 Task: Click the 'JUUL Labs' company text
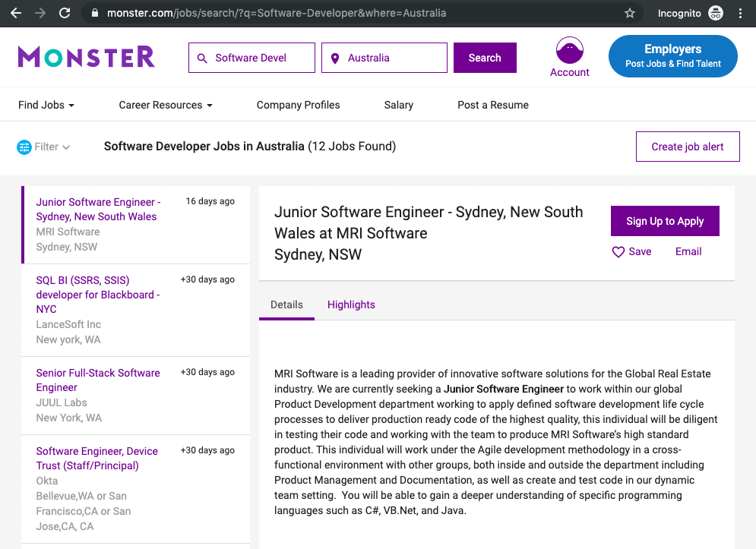tap(62, 402)
